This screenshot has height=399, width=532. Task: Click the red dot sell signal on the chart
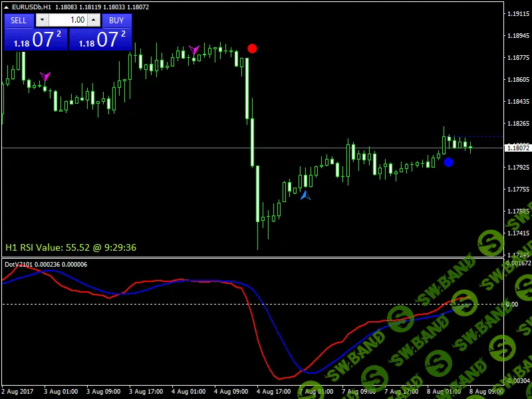(252, 48)
